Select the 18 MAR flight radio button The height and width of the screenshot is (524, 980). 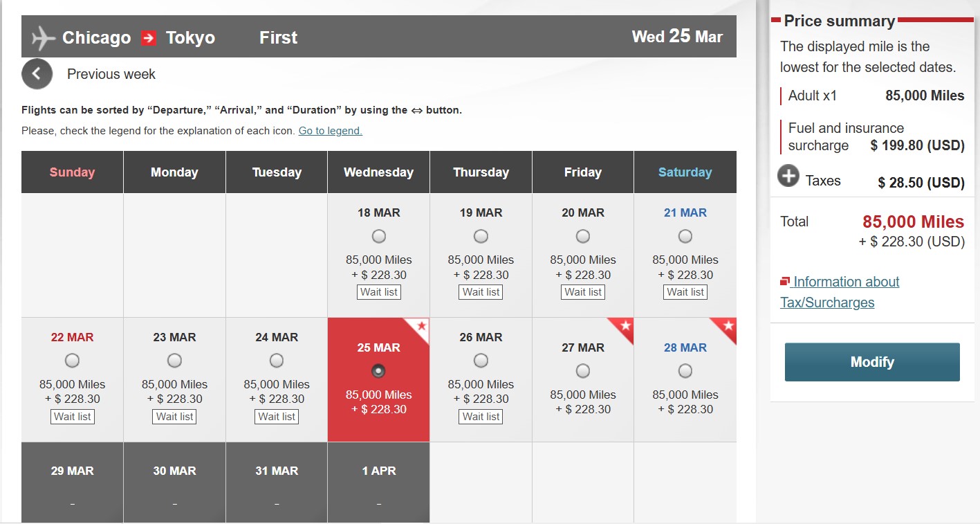378,235
